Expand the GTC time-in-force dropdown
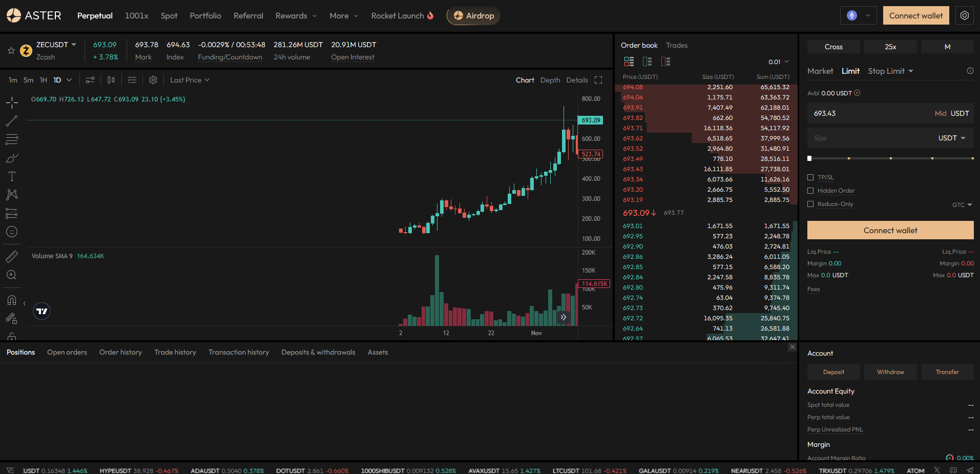 click(962, 205)
